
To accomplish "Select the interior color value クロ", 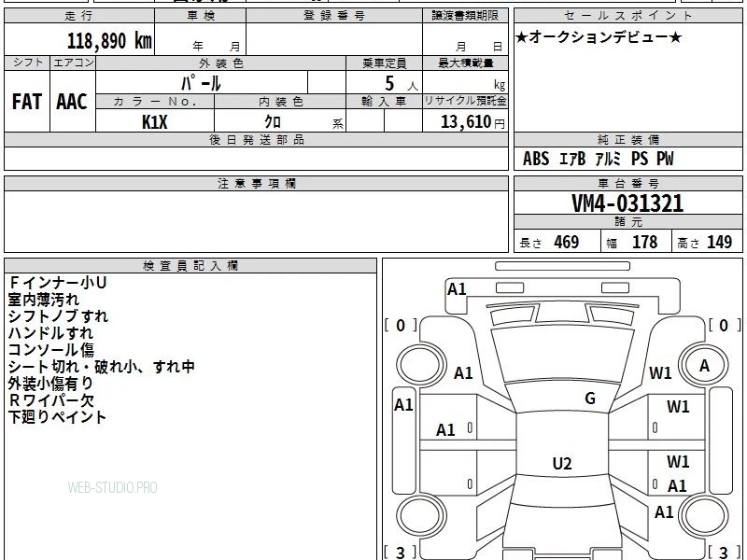I will point(273,122).
